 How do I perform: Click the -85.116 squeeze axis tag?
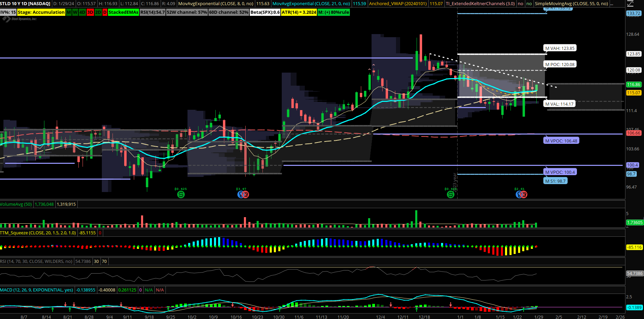point(635,247)
